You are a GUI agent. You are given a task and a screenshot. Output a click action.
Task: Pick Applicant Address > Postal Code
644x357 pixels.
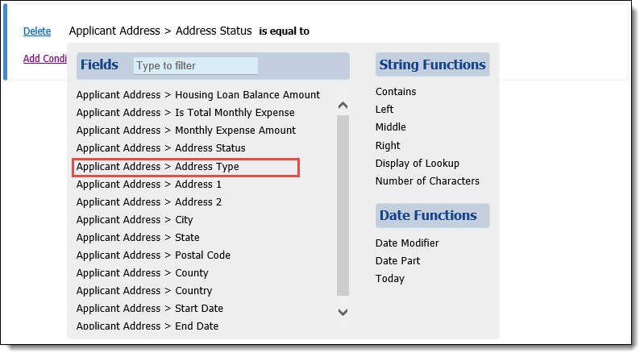pos(153,255)
